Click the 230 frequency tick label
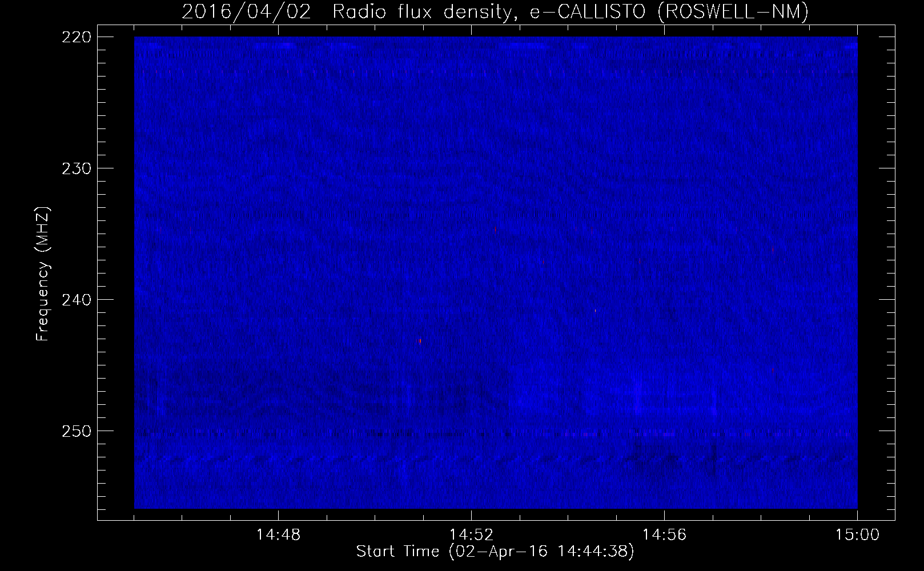924x571 pixels. (76, 168)
